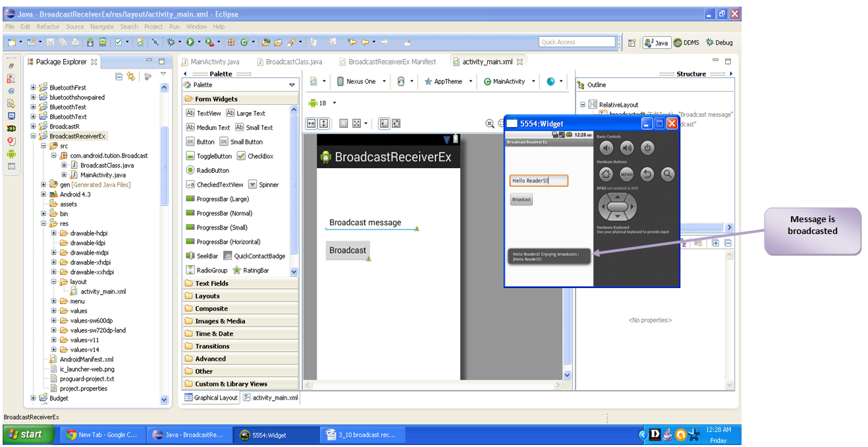Image resolution: width=868 pixels, height=447 pixels.
Task: Select the CheckBox widget in the palette
Action: [x=256, y=156]
